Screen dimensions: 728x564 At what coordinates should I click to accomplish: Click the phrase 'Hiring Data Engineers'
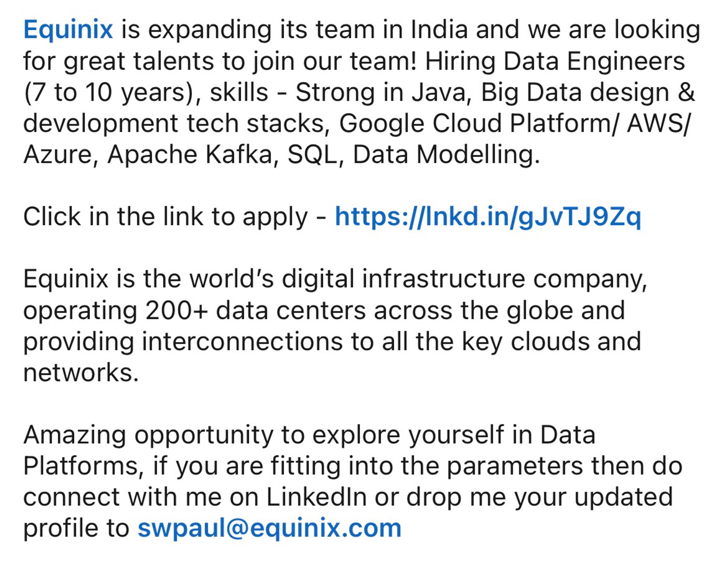point(555,61)
